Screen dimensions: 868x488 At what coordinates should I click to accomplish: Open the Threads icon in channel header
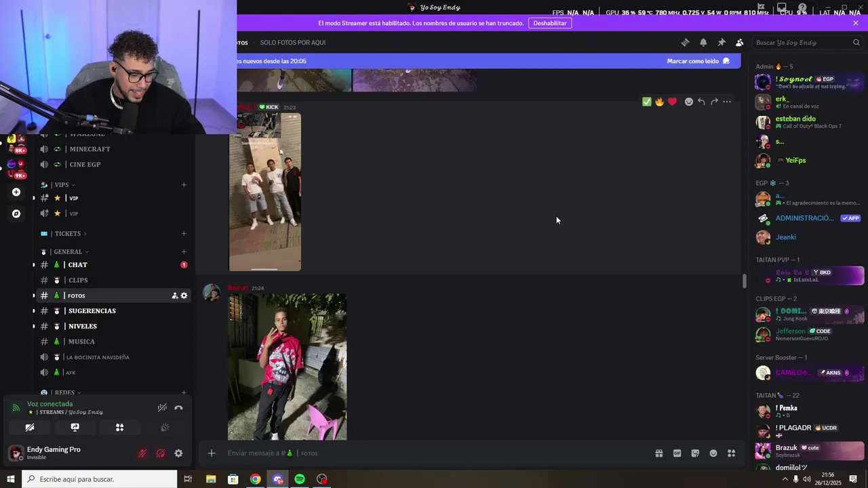pos(685,42)
